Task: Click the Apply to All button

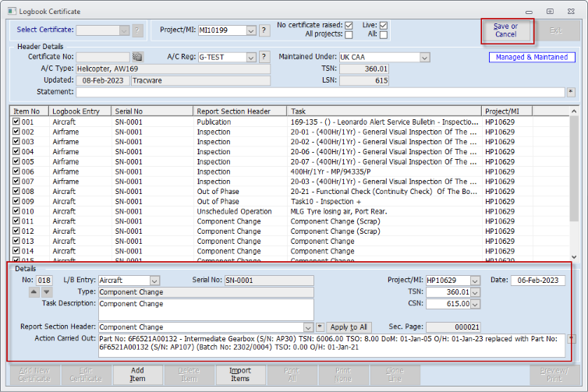Action: pyautogui.click(x=349, y=327)
